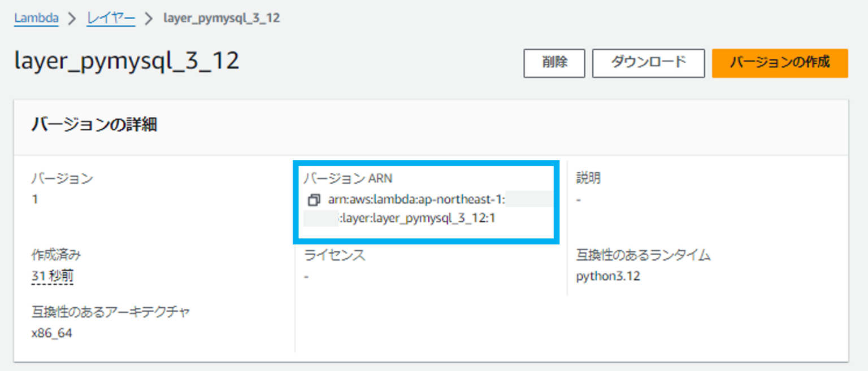Click the 作成済み field label
868x371 pixels.
pos(56,255)
